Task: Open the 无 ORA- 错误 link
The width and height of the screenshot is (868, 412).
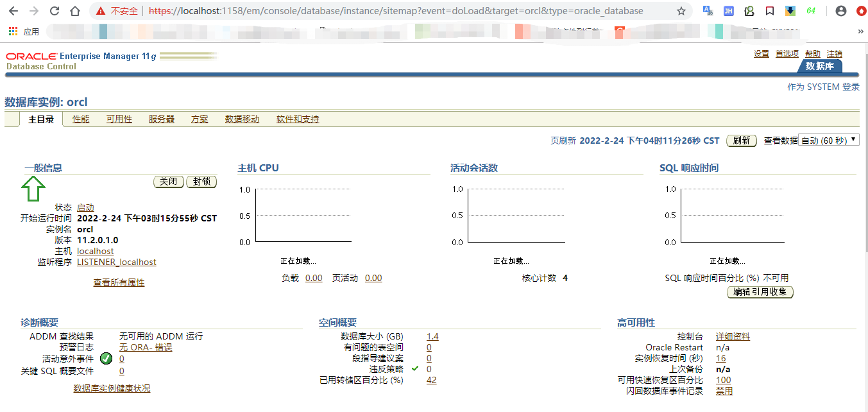Action: pos(146,347)
